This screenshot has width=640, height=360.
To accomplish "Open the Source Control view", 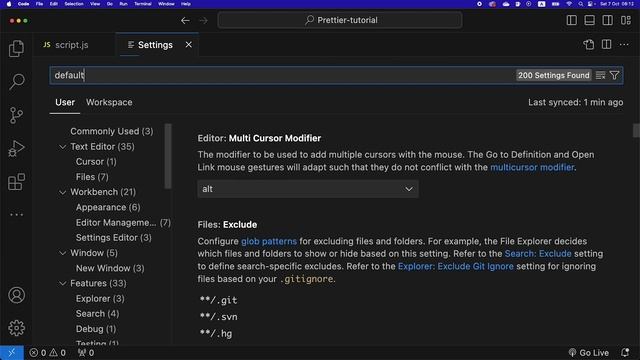I will tap(16, 116).
